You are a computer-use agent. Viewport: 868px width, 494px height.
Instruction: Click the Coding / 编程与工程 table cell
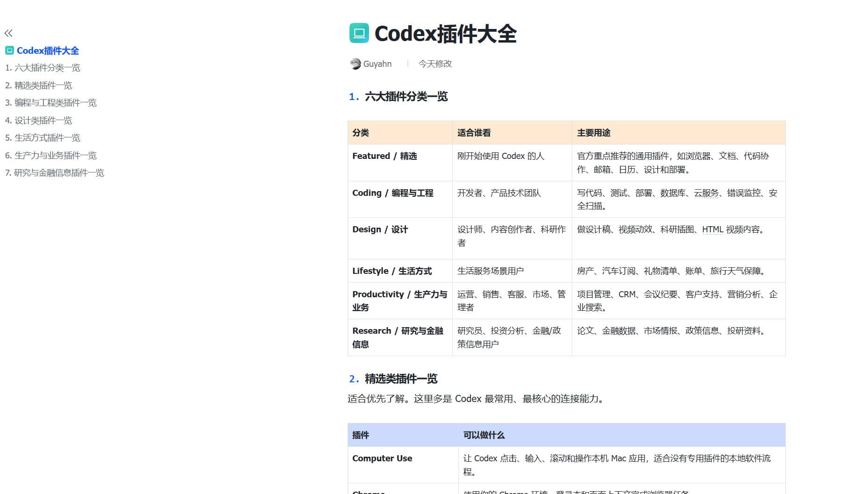click(x=400, y=200)
